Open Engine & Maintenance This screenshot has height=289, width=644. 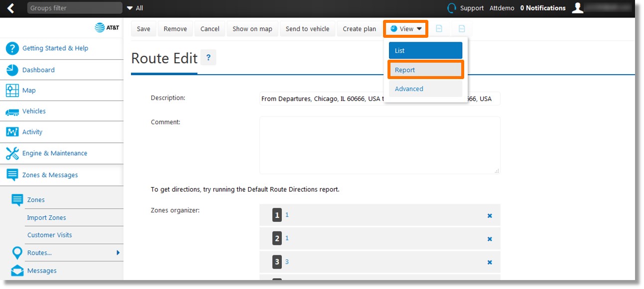(55, 153)
